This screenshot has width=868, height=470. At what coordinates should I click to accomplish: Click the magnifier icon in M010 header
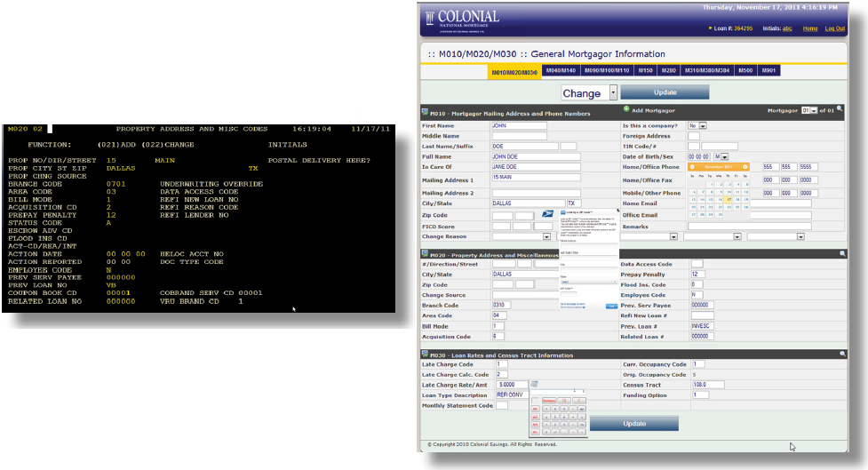(840, 109)
